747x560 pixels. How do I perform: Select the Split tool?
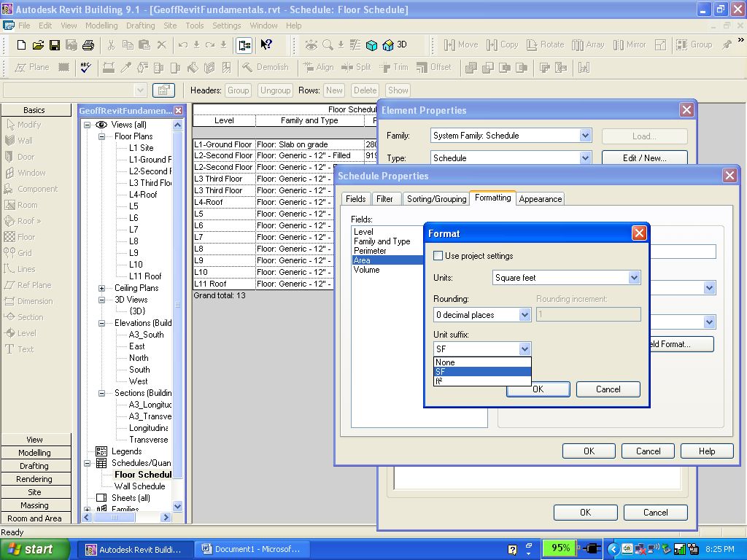[356, 68]
